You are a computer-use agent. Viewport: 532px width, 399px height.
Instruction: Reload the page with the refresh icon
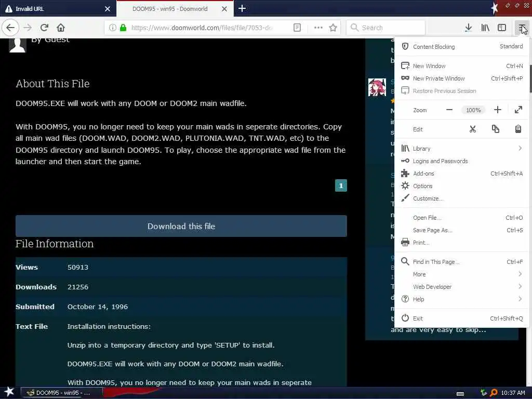pyautogui.click(x=45, y=28)
